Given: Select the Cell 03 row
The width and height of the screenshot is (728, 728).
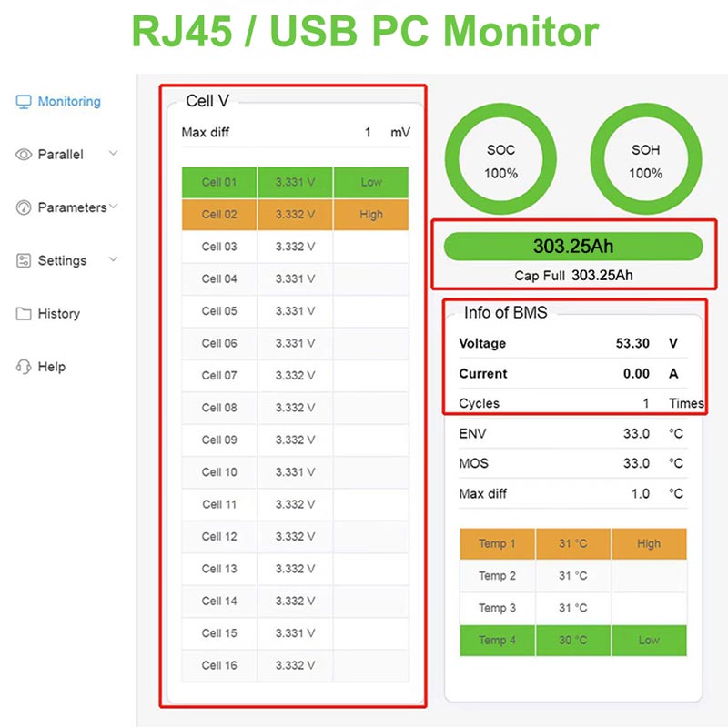Looking at the screenshot, I should point(295,247).
